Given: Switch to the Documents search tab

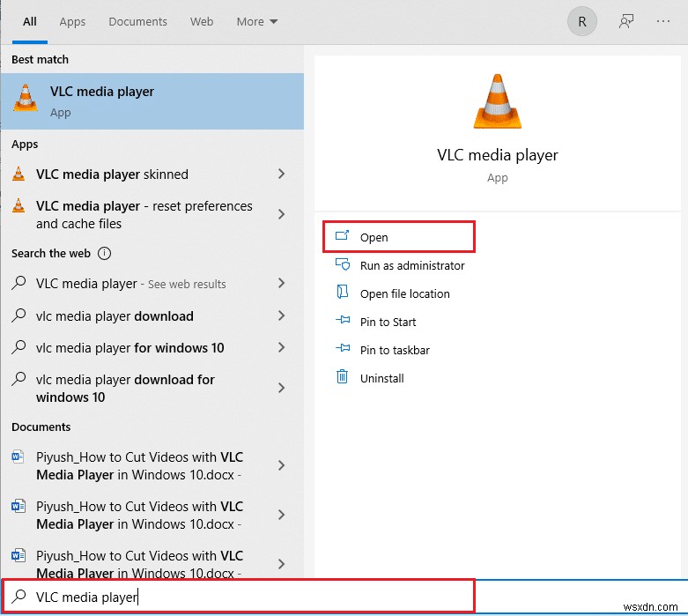Looking at the screenshot, I should tap(137, 22).
